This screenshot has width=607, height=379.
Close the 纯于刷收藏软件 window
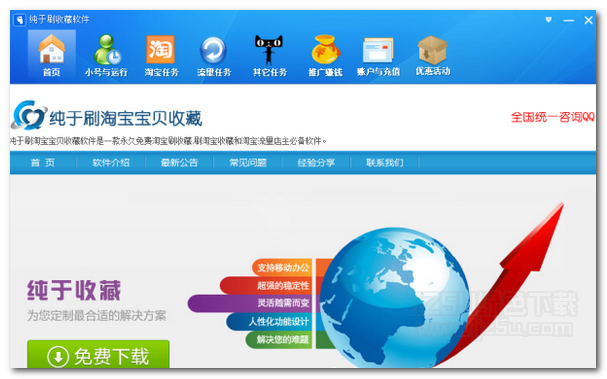(588, 20)
